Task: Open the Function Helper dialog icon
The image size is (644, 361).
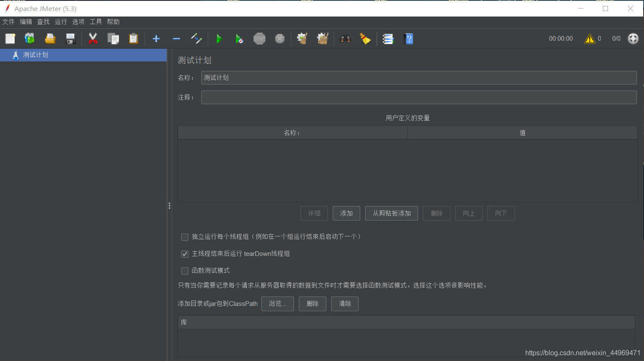Action: point(388,39)
